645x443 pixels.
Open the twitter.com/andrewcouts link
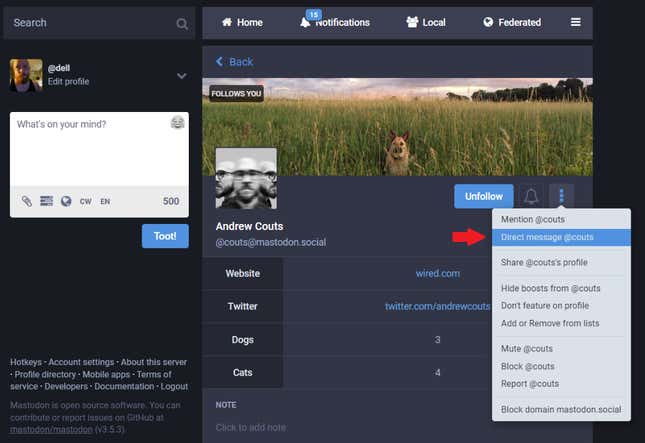pos(438,306)
